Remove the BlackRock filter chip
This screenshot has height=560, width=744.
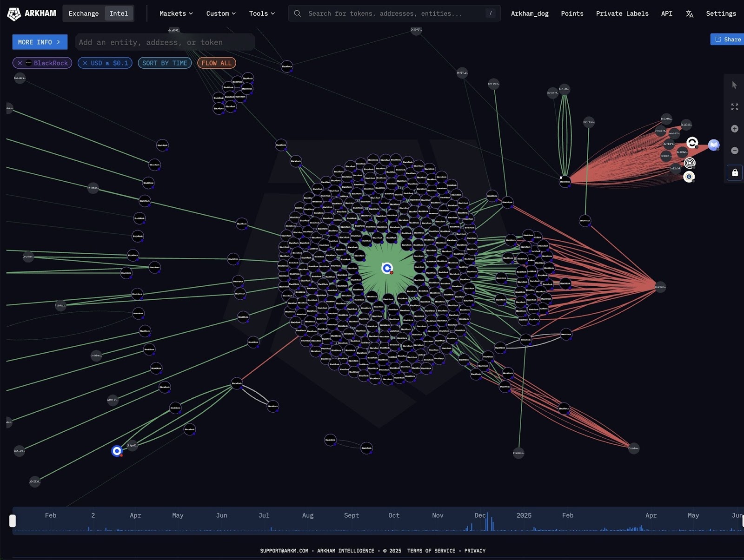(20, 63)
